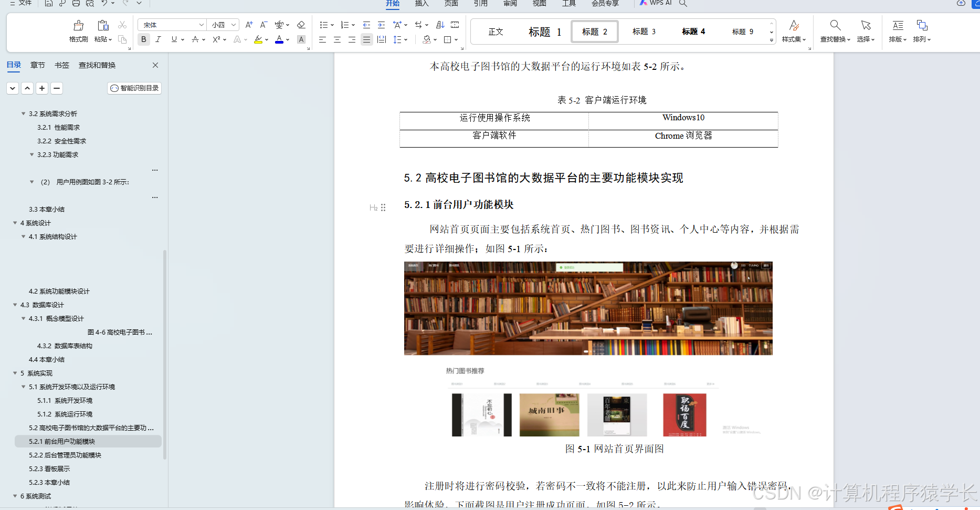Click the Style Set icon
The height and width of the screenshot is (510, 980).
pos(794,25)
